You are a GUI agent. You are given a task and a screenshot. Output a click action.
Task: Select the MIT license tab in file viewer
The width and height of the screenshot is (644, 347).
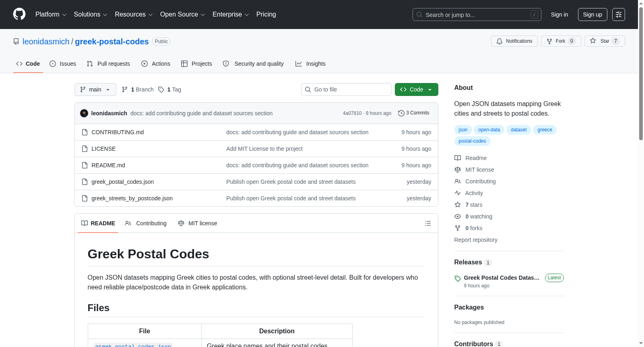tap(198, 223)
